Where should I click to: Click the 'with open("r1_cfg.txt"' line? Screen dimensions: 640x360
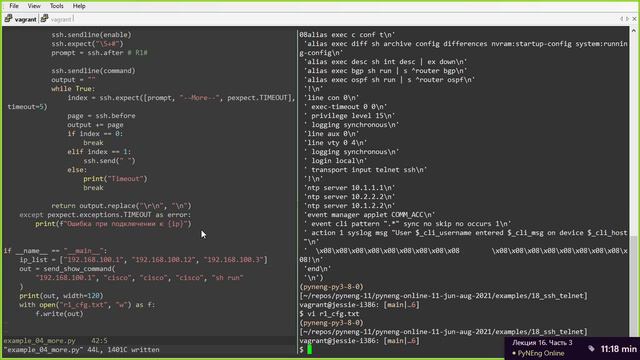(87, 304)
